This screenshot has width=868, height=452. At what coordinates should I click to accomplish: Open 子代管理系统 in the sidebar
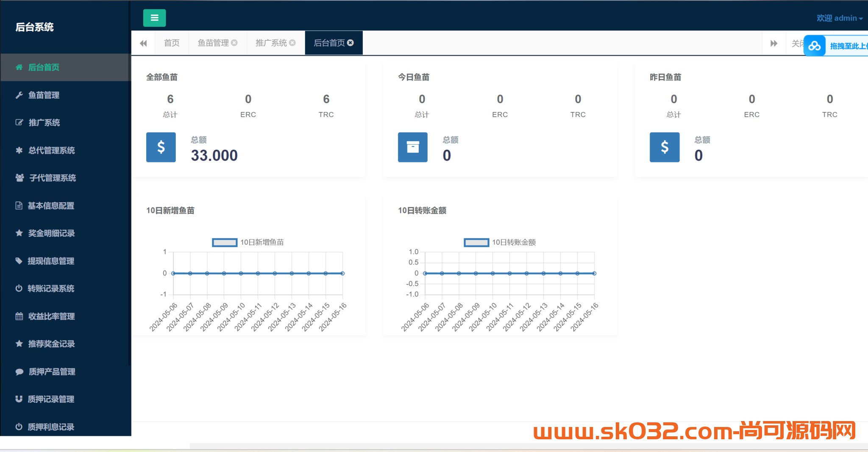click(65, 178)
